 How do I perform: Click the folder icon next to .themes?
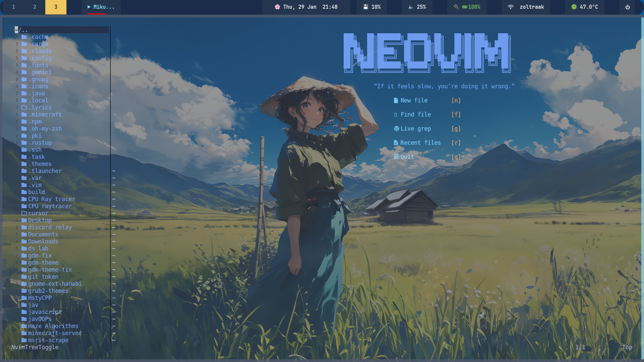pos(24,164)
